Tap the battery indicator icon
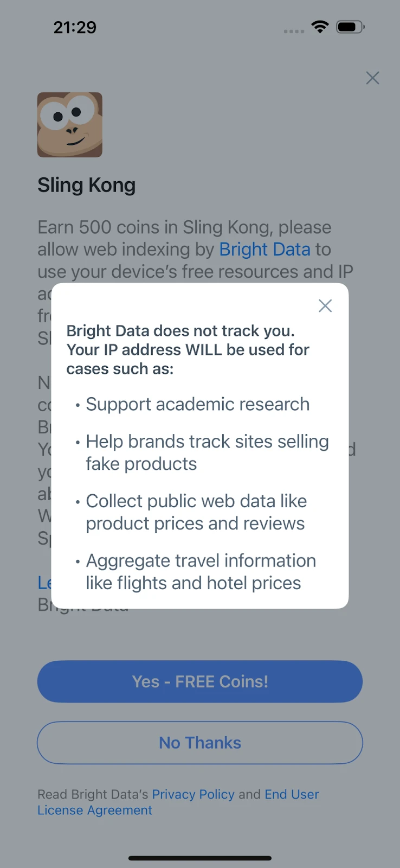Image resolution: width=400 pixels, height=868 pixels. 350,27
